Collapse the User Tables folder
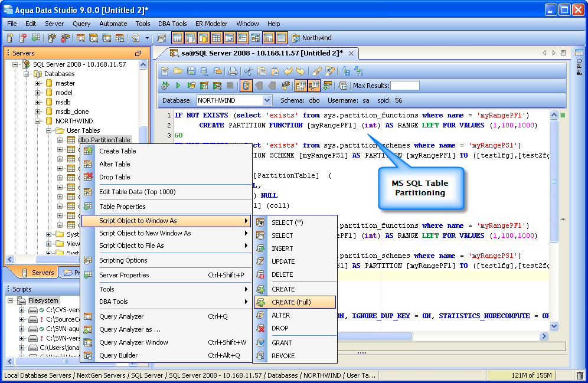The image size is (588, 383). (x=49, y=130)
